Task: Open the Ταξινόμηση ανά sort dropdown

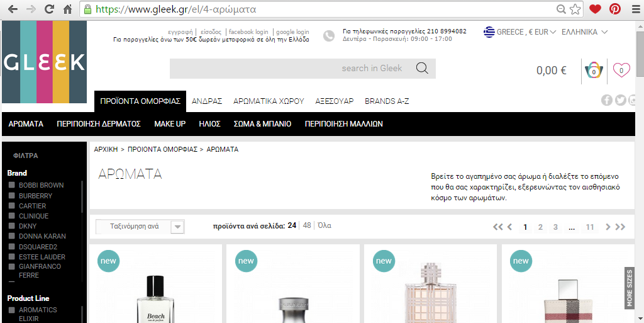Action: pyautogui.click(x=140, y=227)
